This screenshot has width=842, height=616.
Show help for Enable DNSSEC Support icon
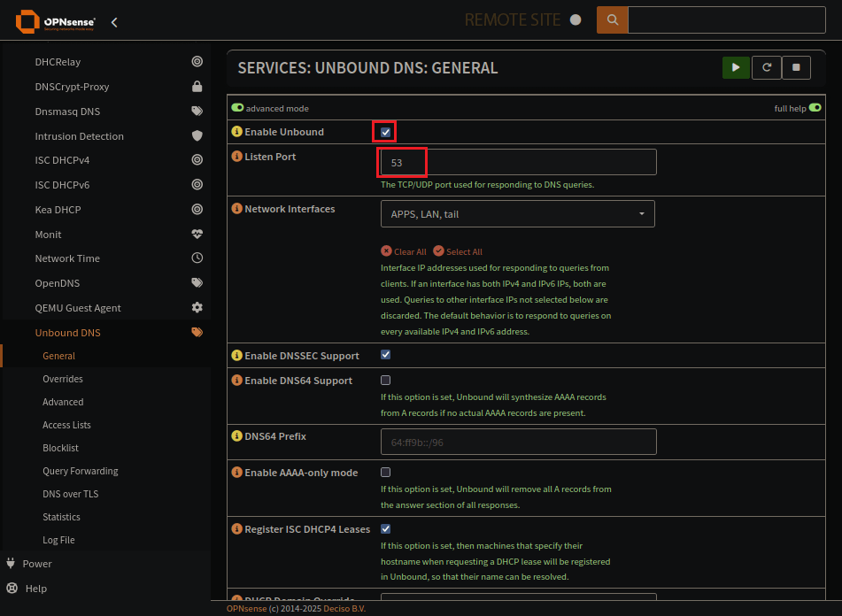236,355
